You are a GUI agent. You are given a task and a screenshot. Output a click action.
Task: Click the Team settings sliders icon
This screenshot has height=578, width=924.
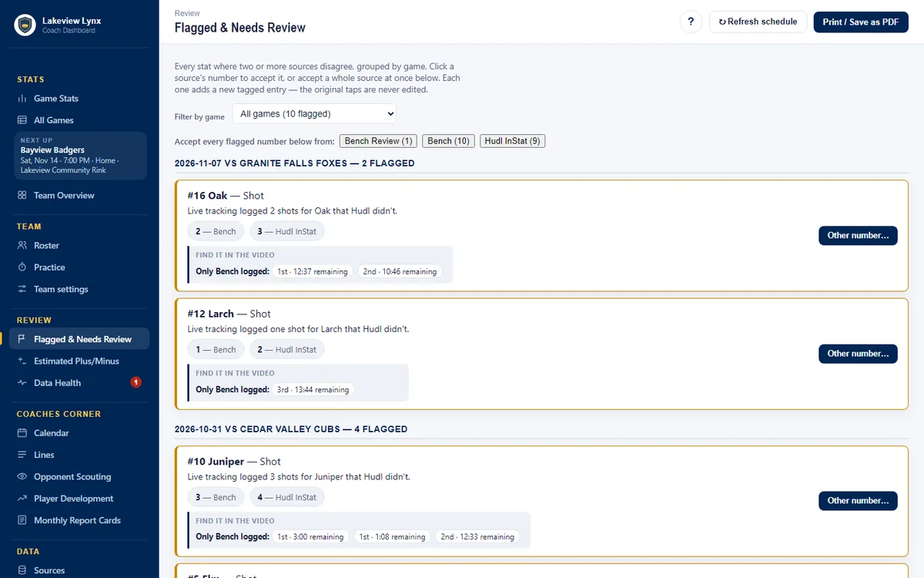(22, 290)
